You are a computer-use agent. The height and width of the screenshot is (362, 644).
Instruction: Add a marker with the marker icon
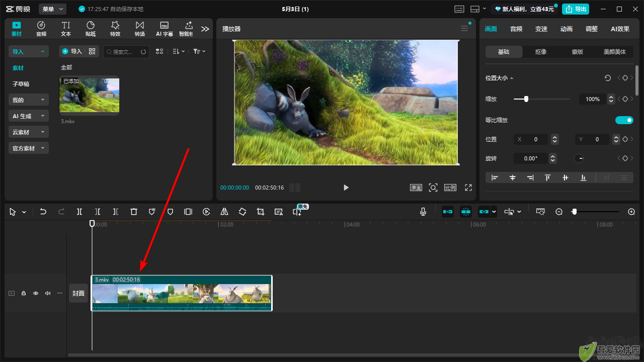[x=170, y=212]
